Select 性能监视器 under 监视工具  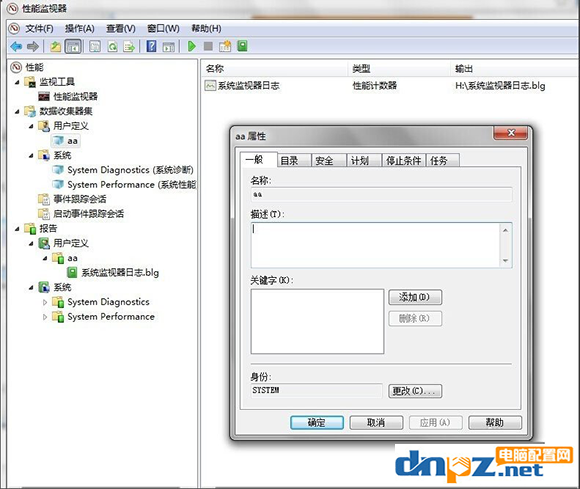pos(75,97)
